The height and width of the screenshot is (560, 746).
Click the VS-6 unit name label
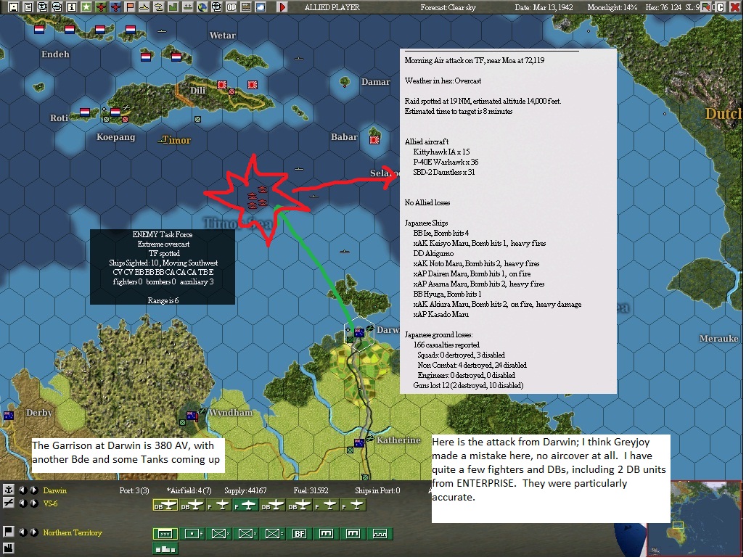[x=50, y=503]
